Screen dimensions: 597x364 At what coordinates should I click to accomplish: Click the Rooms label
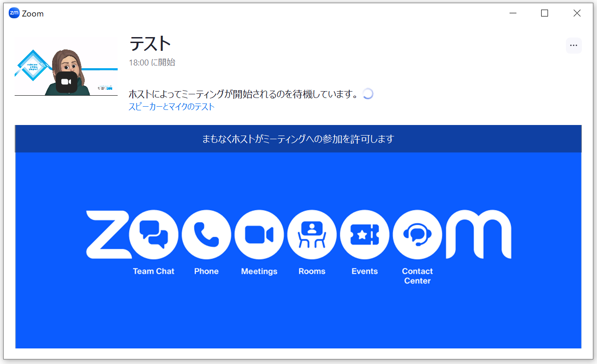point(312,271)
